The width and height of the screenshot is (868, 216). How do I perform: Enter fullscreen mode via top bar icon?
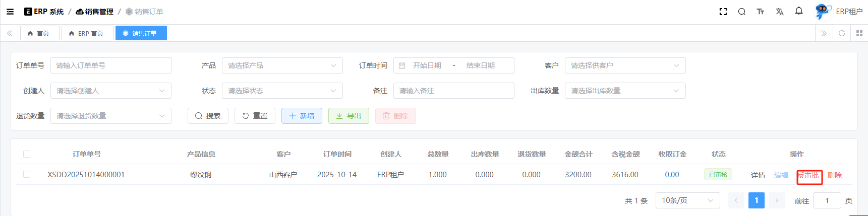723,12
